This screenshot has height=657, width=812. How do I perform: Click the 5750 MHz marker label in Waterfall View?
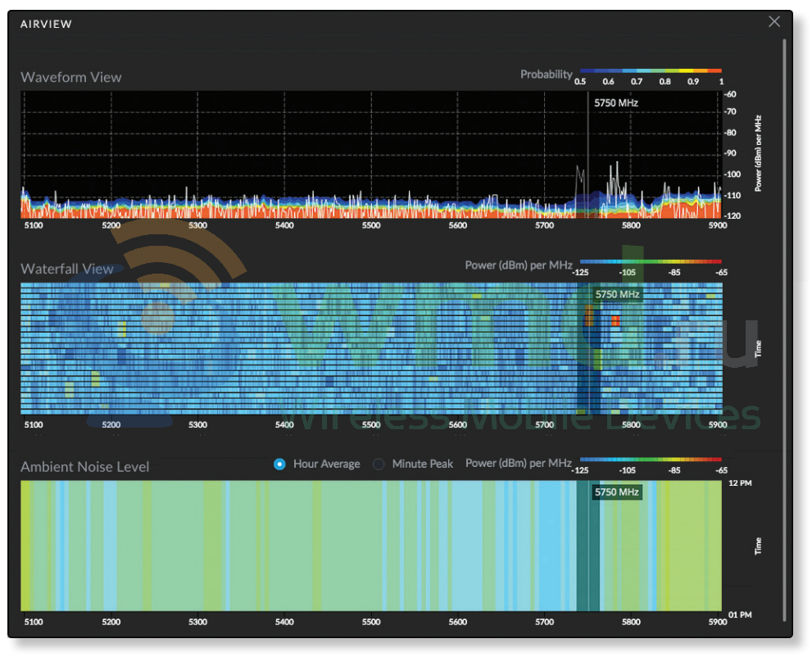pos(617,295)
